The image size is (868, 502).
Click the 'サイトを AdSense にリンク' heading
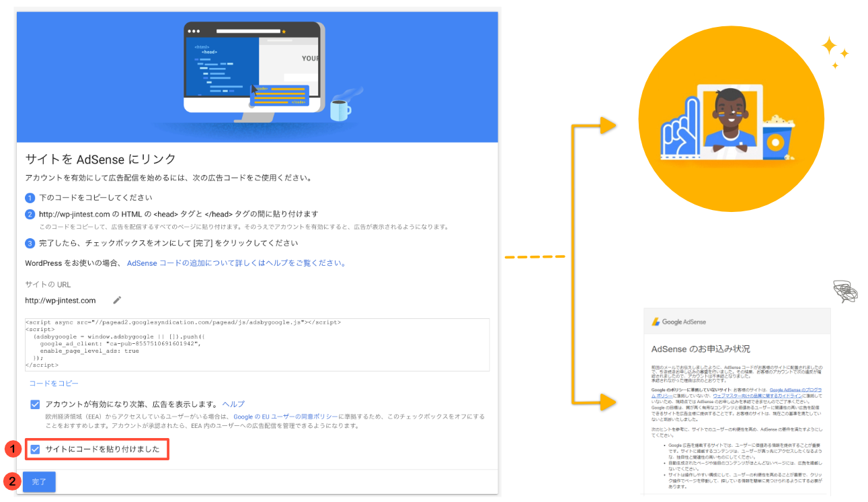[x=100, y=159]
